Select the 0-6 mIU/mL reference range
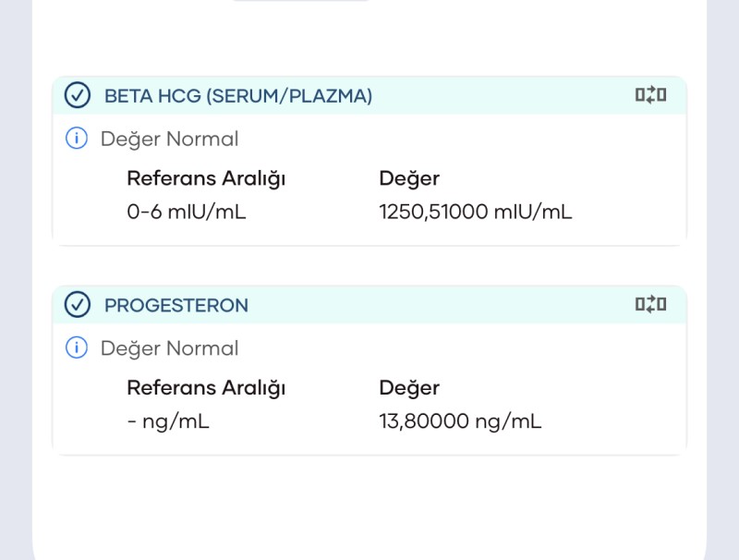Image resolution: width=739 pixels, height=560 pixels. [187, 213]
